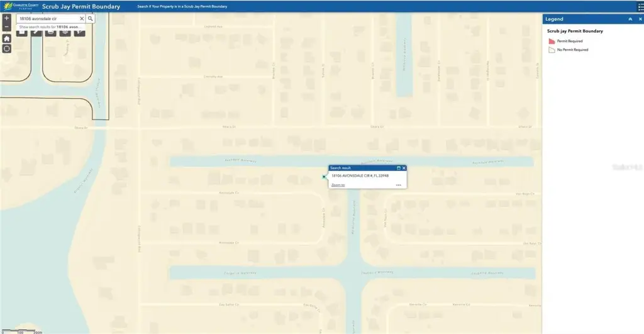Click the Zoom to link

click(338, 185)
